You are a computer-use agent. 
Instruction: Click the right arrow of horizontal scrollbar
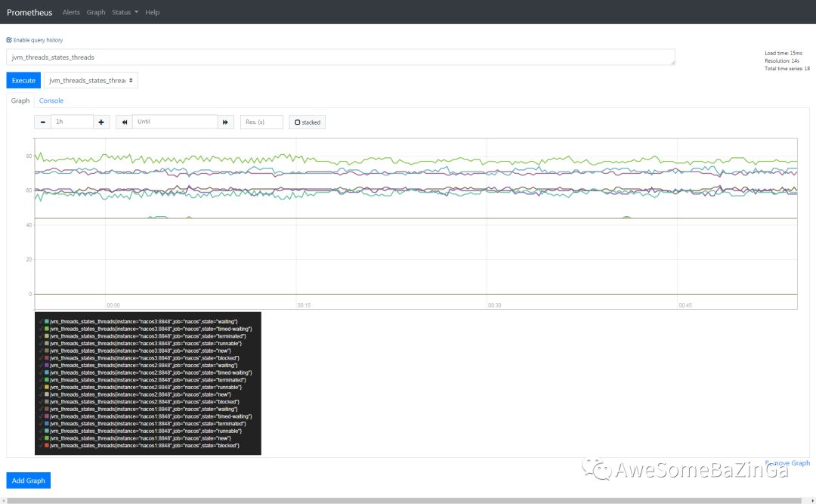click(812, 500)
